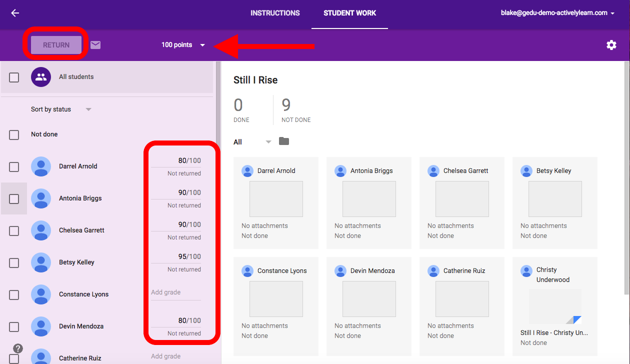Open the All filter dropdown
630x364 pixels.
click(x=252, y=142)
